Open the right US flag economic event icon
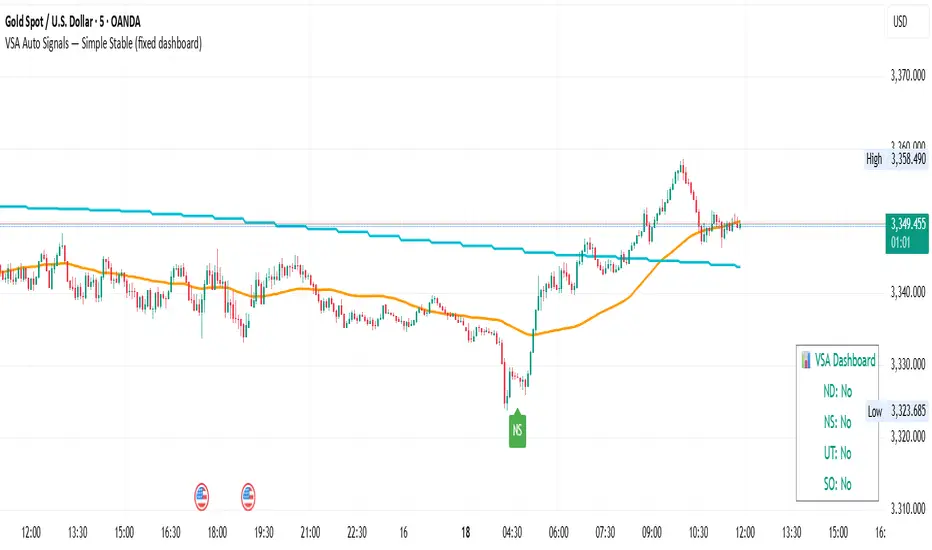This screenshot has height=550, width=932. (249, 492)
